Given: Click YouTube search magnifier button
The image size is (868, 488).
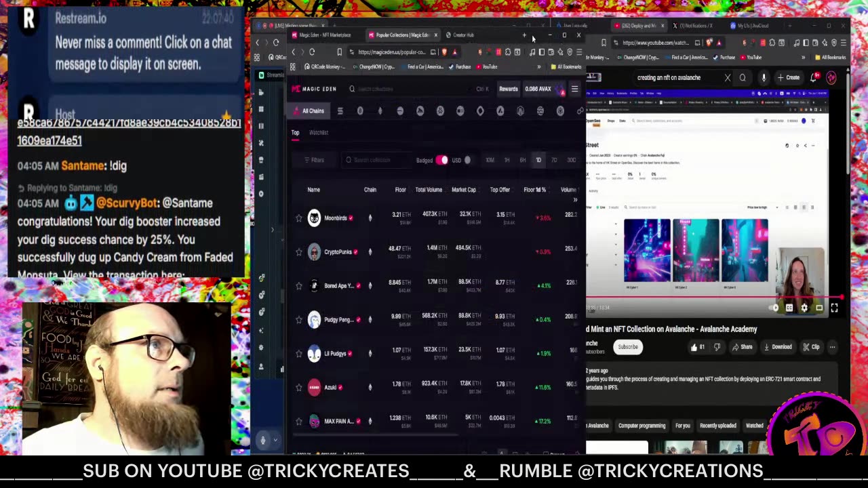Looking at the screenshot, I should coord(743,78).
